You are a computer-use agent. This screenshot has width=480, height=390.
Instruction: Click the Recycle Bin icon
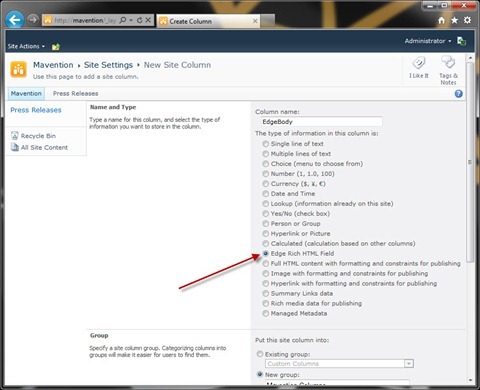coord(15,136)
